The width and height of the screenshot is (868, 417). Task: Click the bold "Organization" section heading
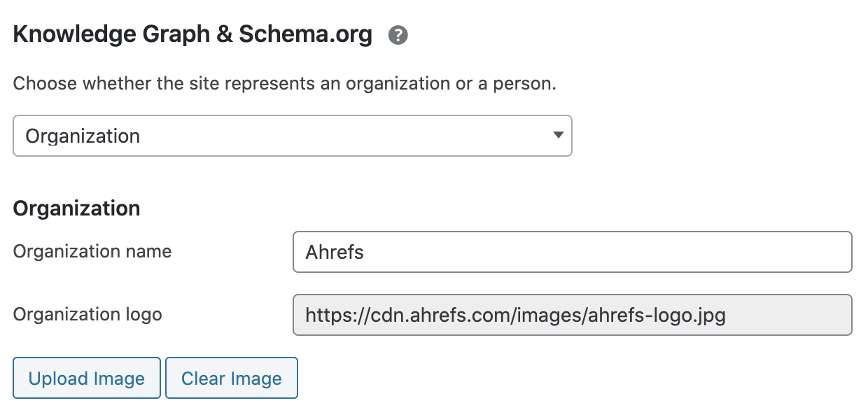point(76,208)
